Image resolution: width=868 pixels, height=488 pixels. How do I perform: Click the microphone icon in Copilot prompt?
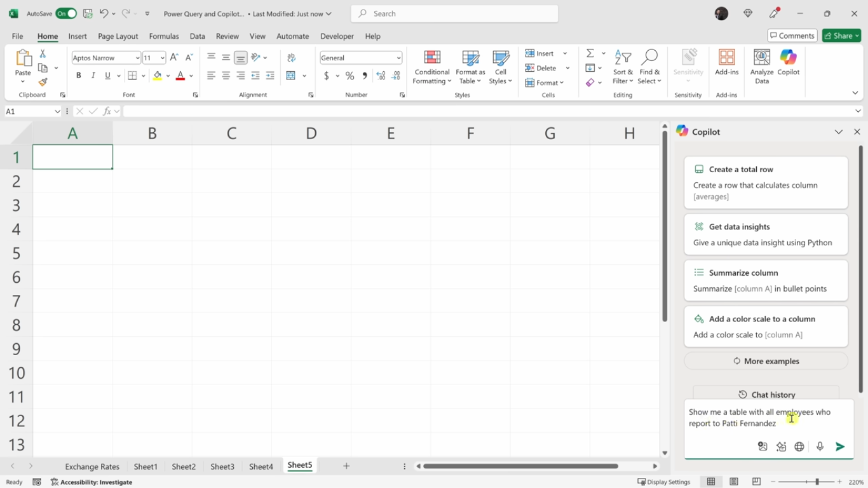point(820,447)
